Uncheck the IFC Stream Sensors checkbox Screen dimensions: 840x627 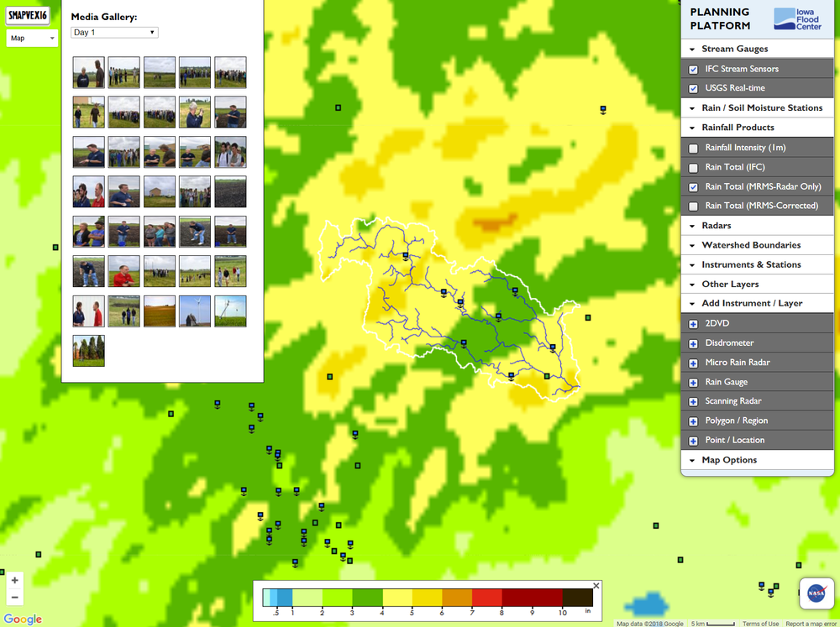[x=693, y=69]
